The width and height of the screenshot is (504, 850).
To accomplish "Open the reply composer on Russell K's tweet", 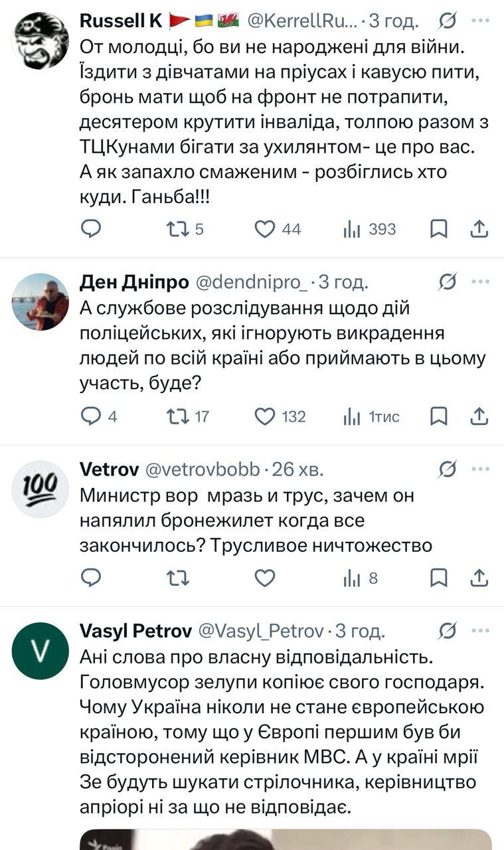I will (x=91, y=229).
